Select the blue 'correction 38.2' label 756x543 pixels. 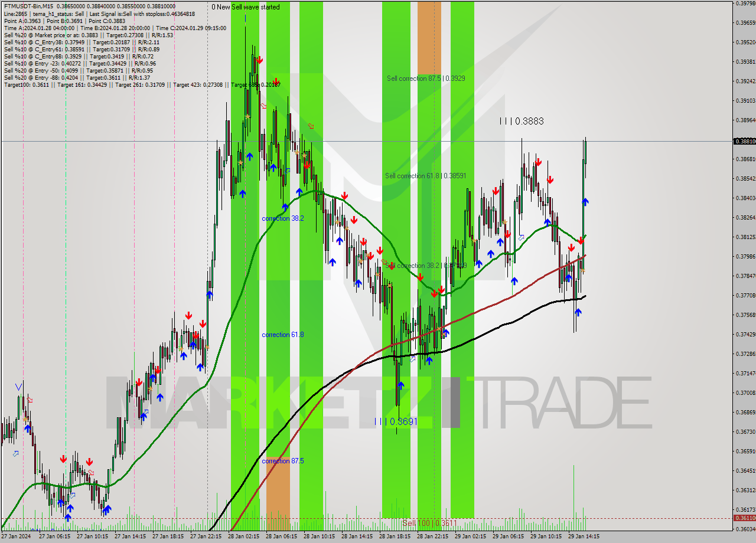283,218
